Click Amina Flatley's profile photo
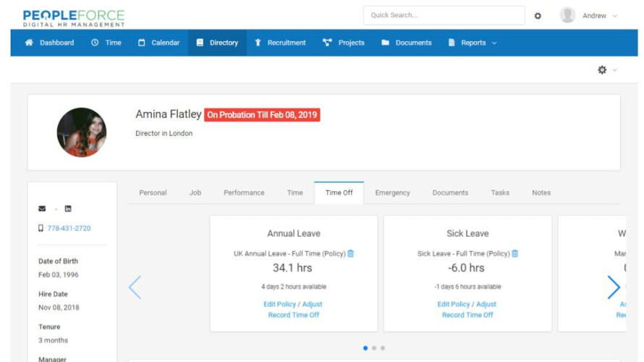The image size is (644, 362). tap(82, 132)
